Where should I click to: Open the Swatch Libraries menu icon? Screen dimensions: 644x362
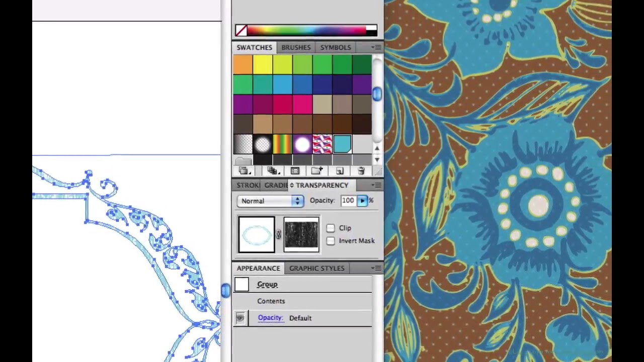click(244, 171)
